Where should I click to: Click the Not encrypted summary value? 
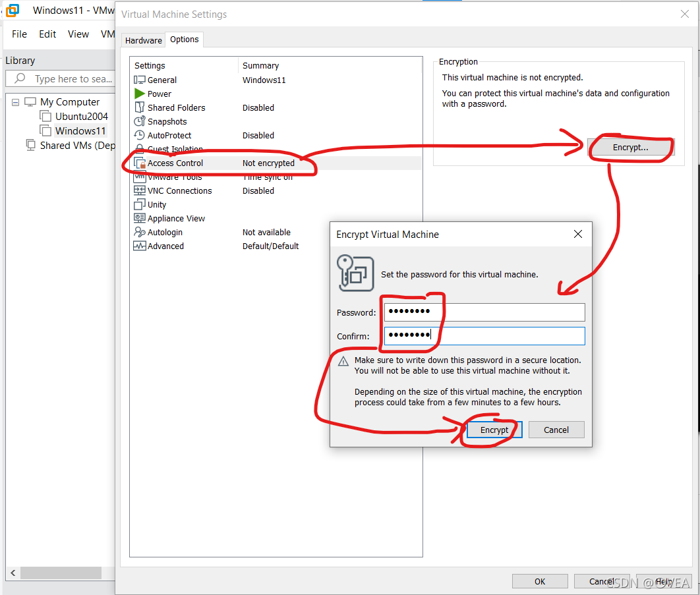[268, 163]
